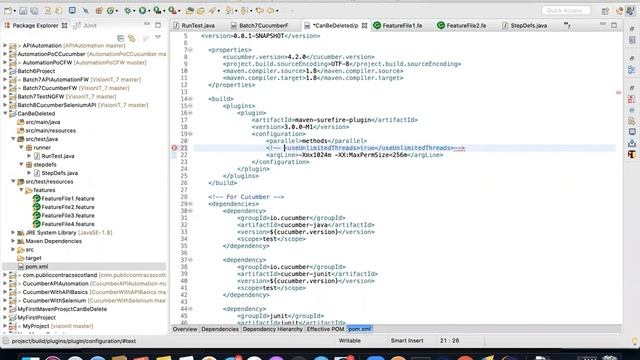Click the Back navigation arrow in toolbar

click(260, 11)
